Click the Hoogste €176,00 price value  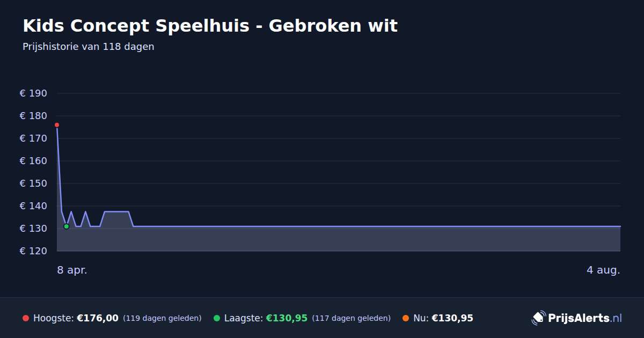(x=98, y=318)
